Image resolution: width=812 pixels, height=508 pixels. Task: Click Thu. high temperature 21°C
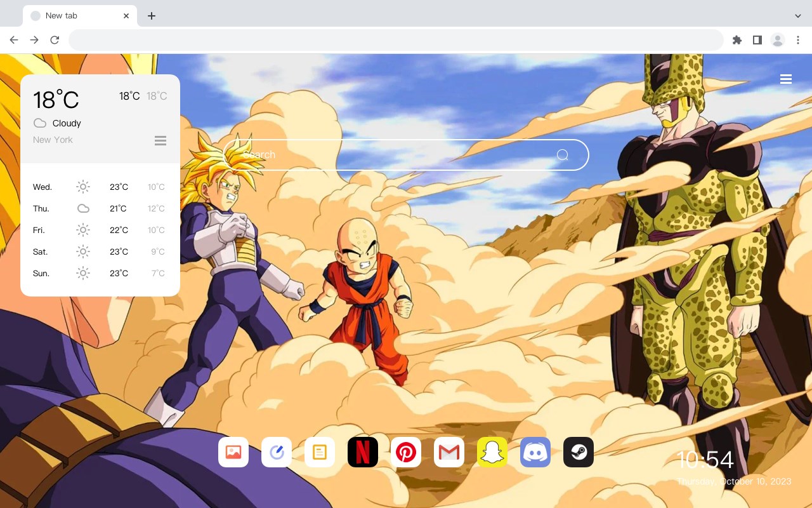point(118,208)
